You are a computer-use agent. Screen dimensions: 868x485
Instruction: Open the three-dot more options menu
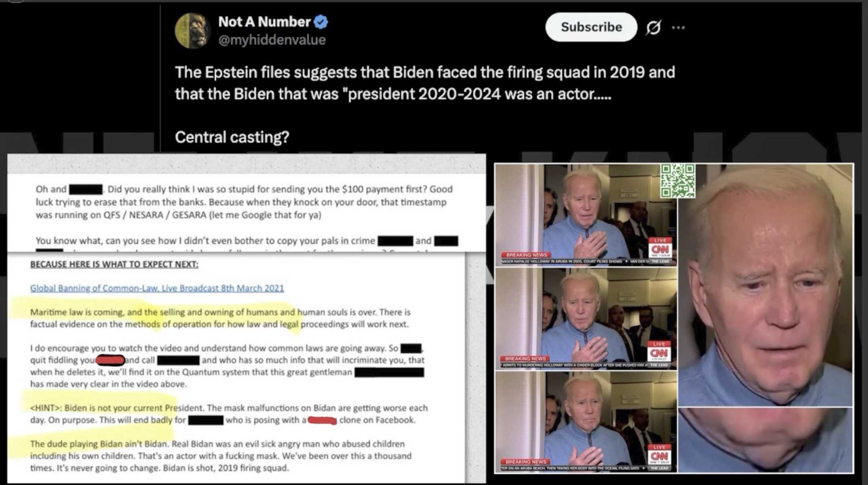[x=678, y=27]
